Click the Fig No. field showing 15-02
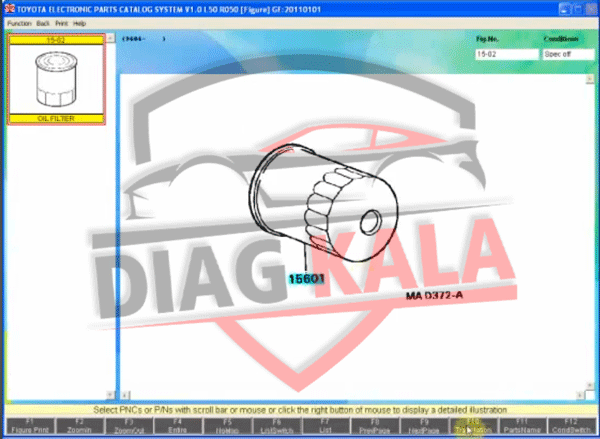This screenshot has height=439, width=600. tap(507, 54)
